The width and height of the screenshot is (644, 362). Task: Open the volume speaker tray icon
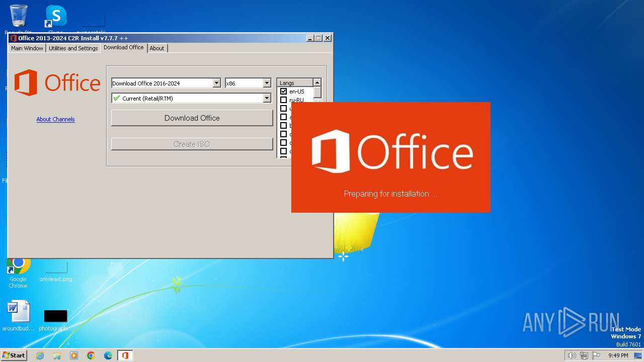(x=572, y=355)
